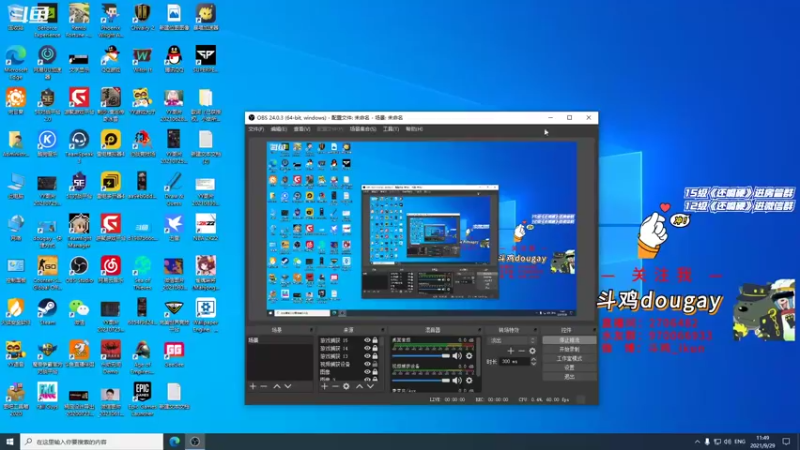The image size is (800, 450).
Task: Toggle lock on game capture 14 source
Action: [375, 348]
